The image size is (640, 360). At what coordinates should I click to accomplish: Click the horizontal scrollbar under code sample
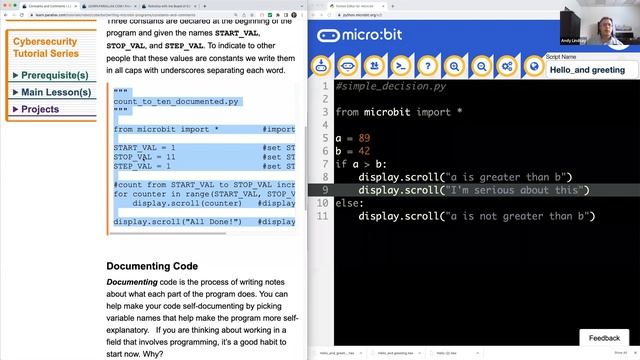click(167, 233)
